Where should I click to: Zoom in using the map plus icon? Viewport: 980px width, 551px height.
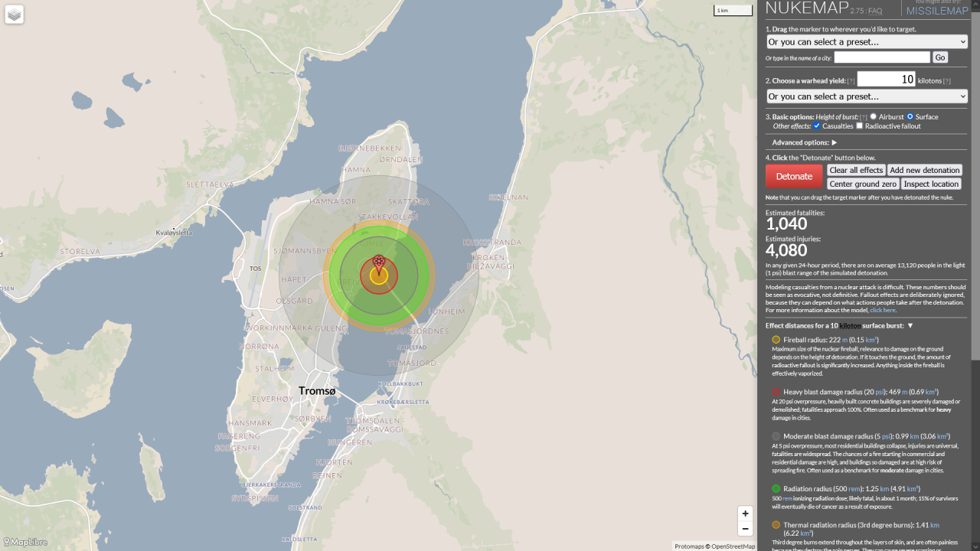point(745,514)
